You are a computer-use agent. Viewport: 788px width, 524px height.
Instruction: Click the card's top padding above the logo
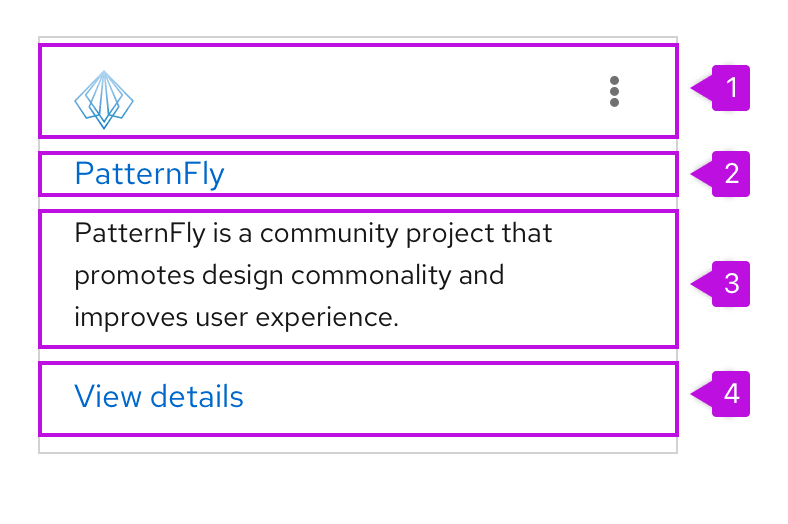click(x=358, y=41)
